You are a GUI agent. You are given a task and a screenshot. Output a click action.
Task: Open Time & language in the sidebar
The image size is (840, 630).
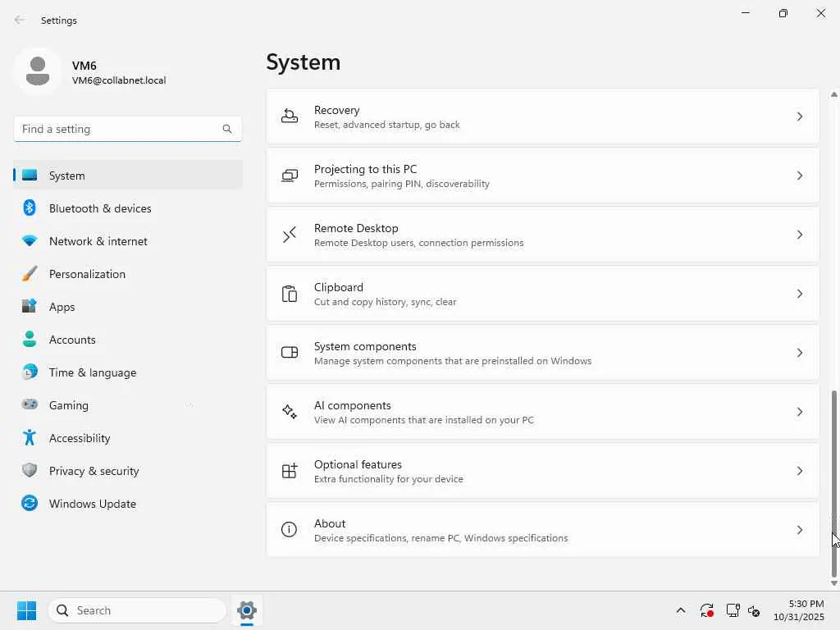128,372
